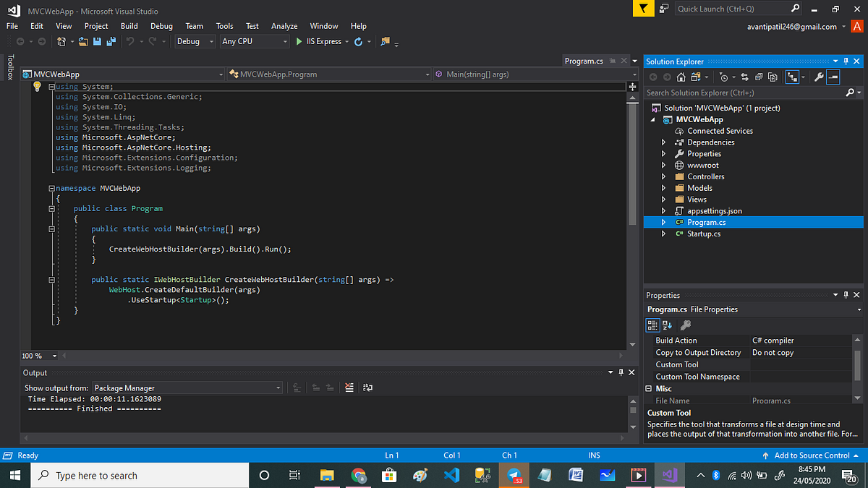Click the Navigate Backward arrow icon
Screen dimensions: 868x488
(21, 41)
